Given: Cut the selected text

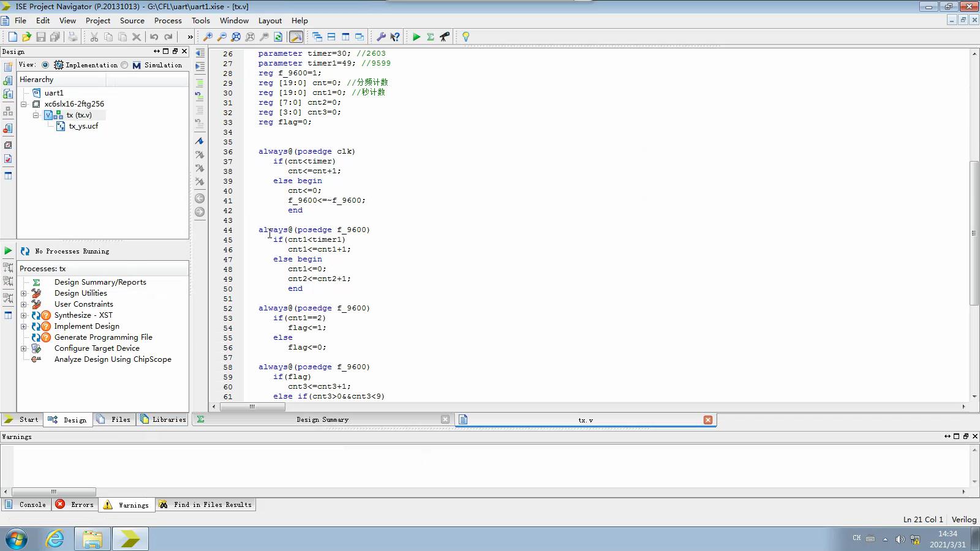Looking at the screenshot, I should [94, 37].
